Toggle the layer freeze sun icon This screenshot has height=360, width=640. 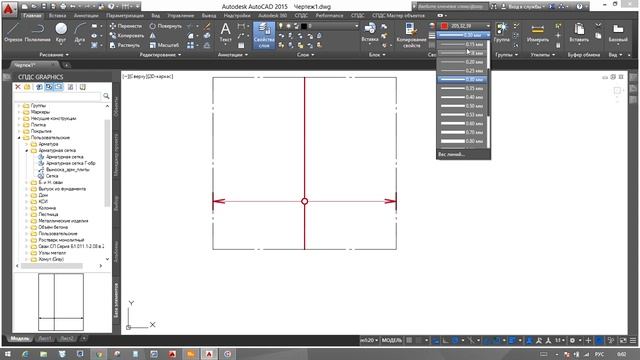pyautogui.click(x=289, y=26)
